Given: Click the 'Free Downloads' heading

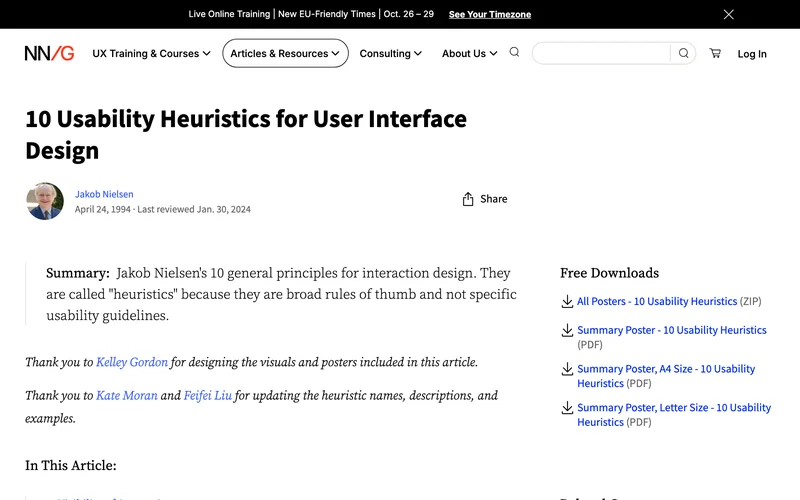Looking at the screenshot, I should tap(609, 273).
